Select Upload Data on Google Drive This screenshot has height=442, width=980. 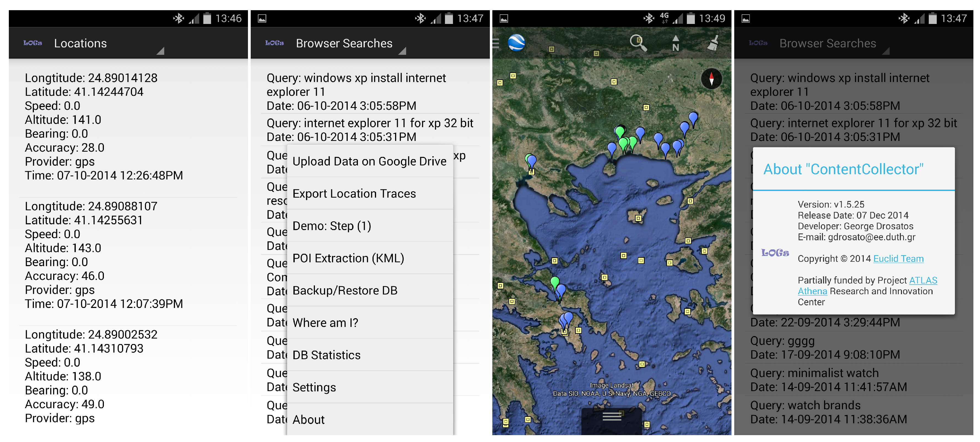pos(369,161)
